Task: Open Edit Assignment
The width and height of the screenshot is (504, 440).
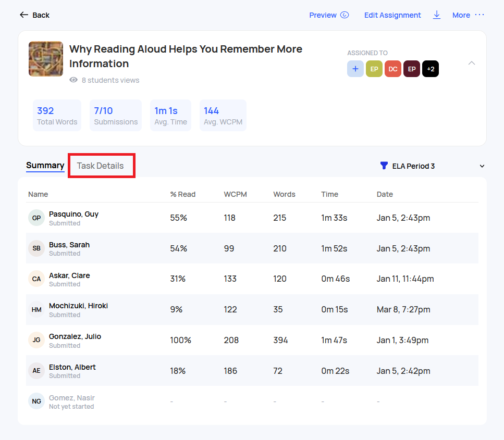Action: (392, 15)
